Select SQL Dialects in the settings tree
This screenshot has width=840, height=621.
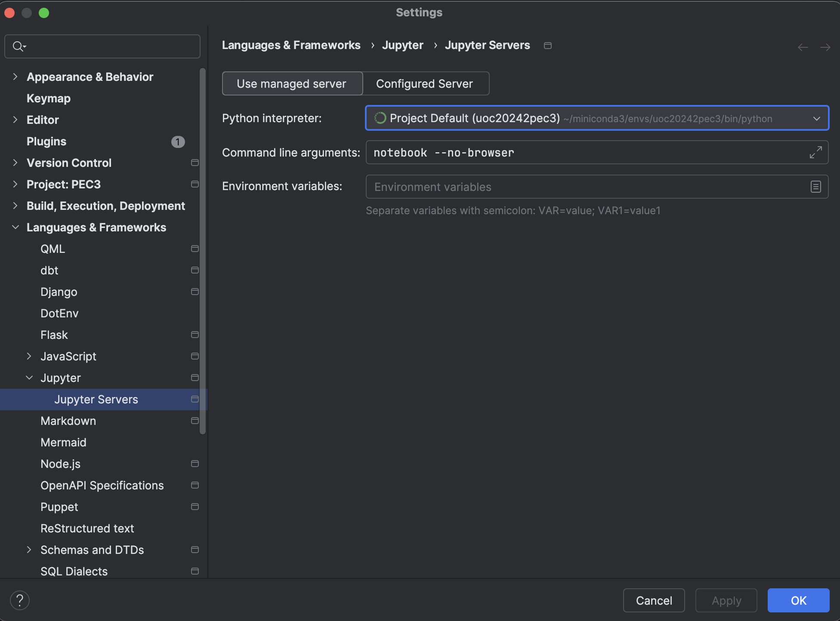pos(74,572)
